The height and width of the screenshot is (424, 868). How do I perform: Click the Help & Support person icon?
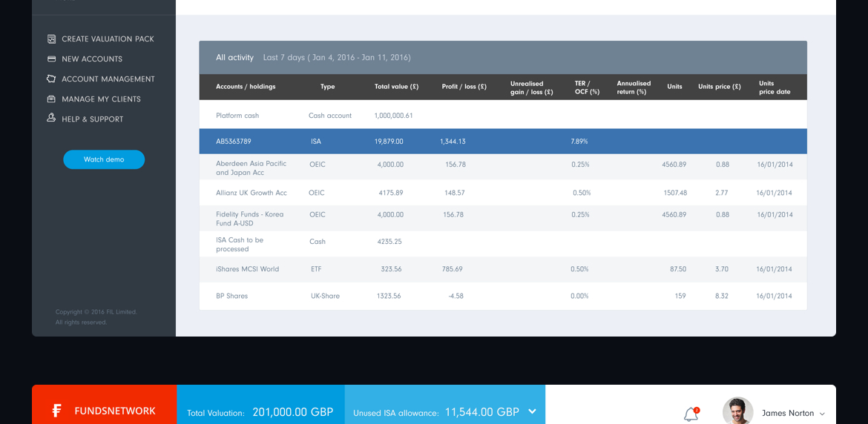[51, 118]
